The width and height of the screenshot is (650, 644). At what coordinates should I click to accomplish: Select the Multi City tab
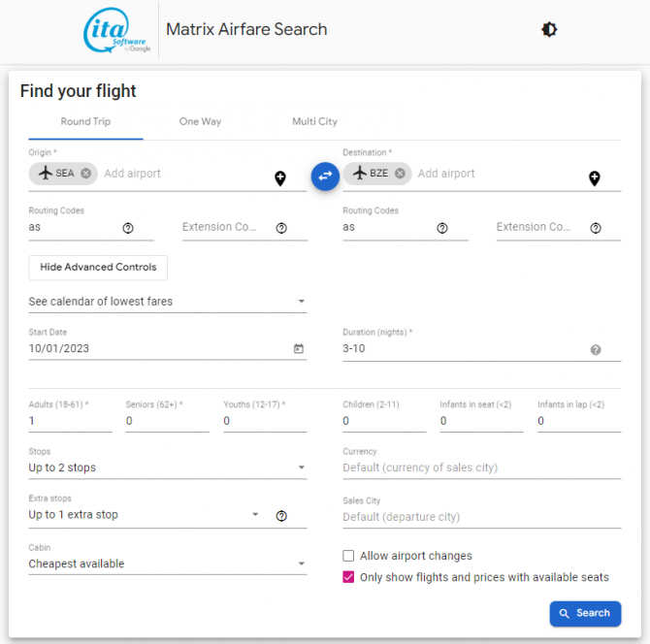(x=314, y=122)
